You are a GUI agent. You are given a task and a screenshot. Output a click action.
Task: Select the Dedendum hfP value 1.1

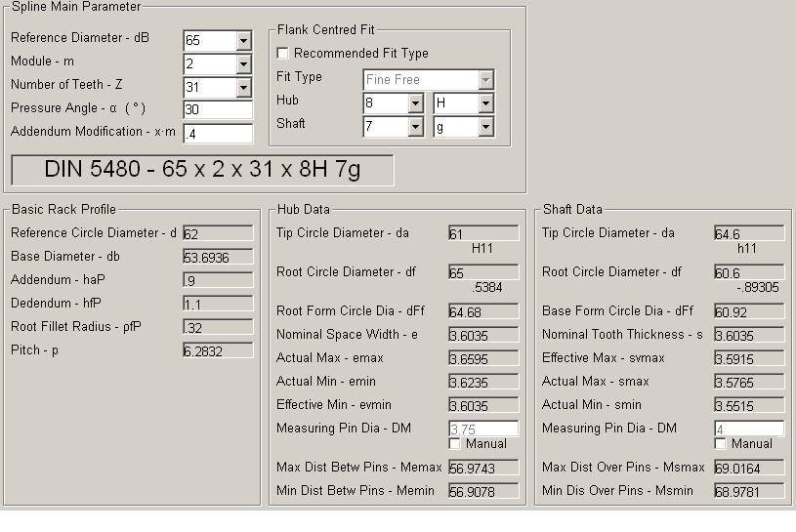218,304
